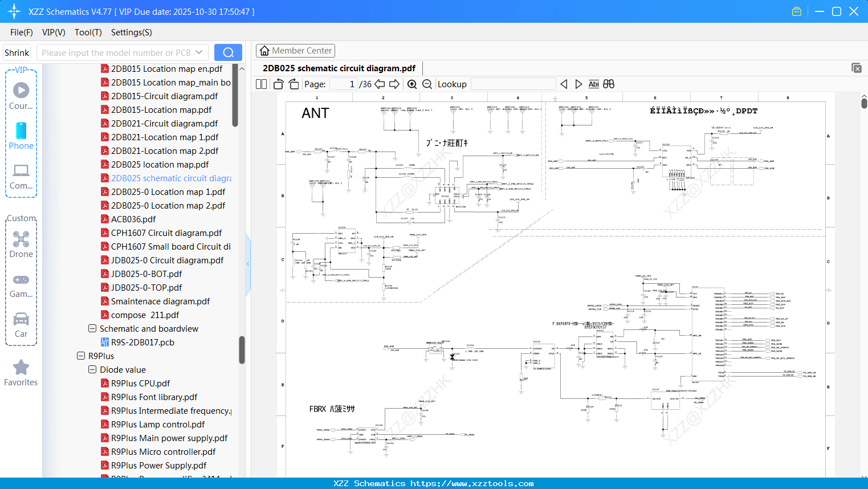Click the blue search button
This screenshot has width=868, height=489.
228,52
